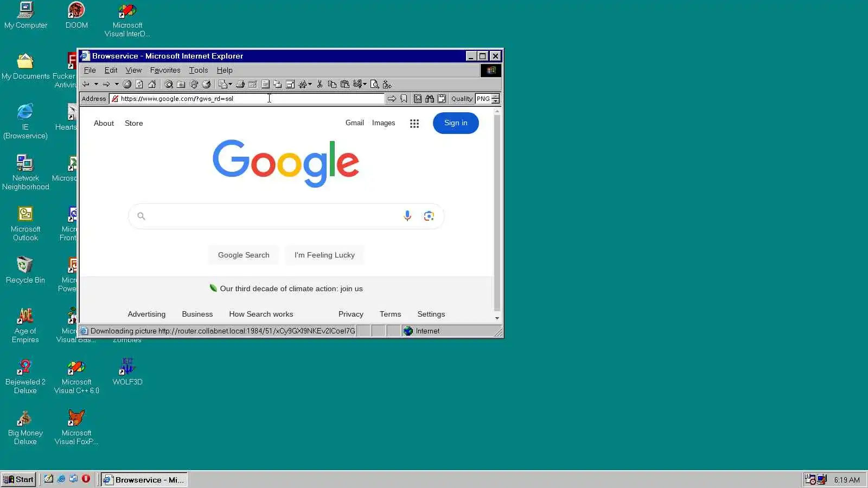868x488 pixels.
Task: Go to the Home page icon
Action: (x=152, y=84)
